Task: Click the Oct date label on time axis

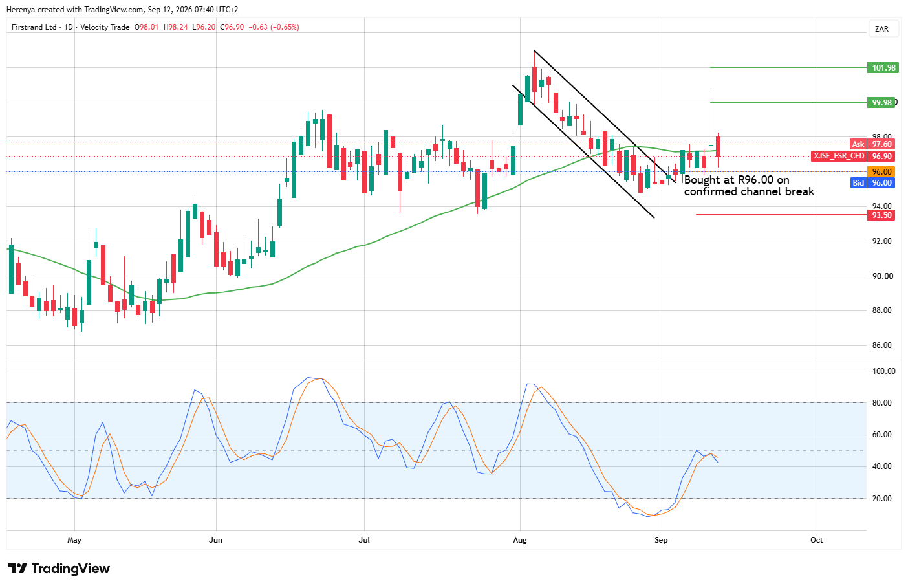Action: tap(817, 539)
